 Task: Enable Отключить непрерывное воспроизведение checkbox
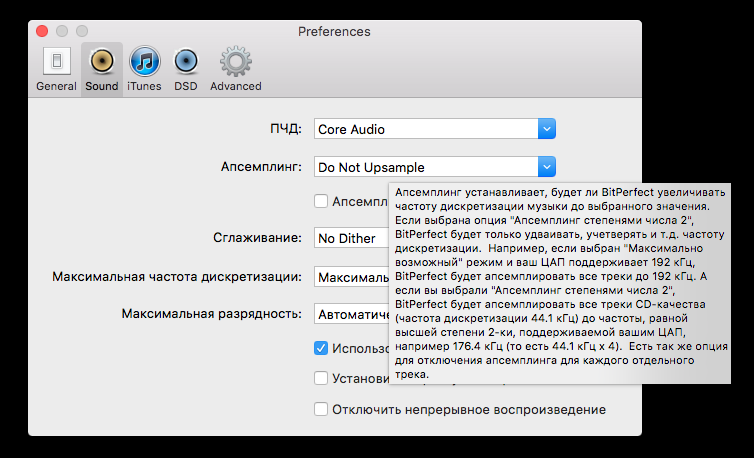pyautogui.click(x=321, y=409)
